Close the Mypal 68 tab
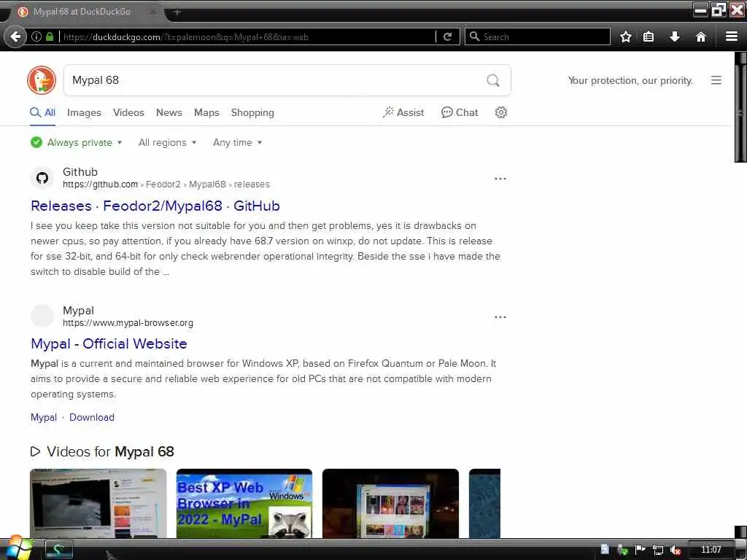The height and width of the screenshot is (560, 747). tap(153, 12)
